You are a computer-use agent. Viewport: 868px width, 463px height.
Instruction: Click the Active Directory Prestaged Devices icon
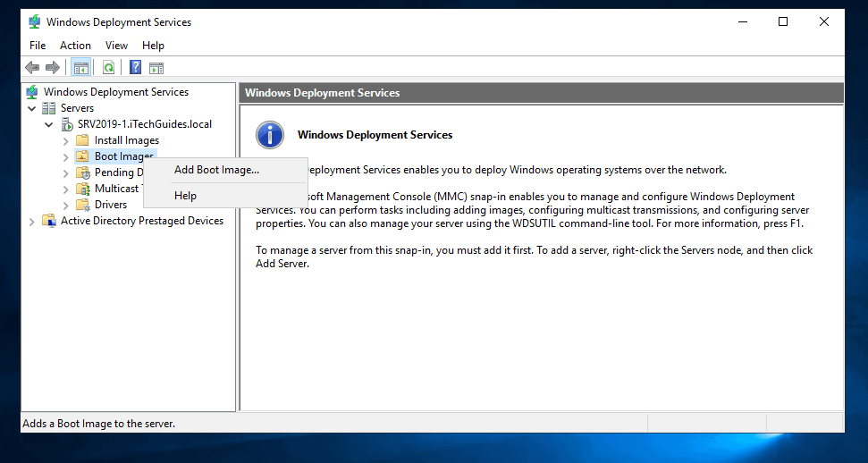coord(49,221)
